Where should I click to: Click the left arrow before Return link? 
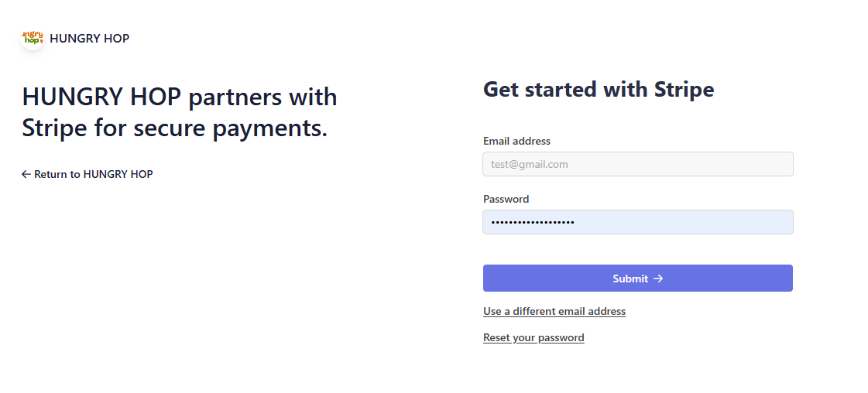tap(26, 175)
